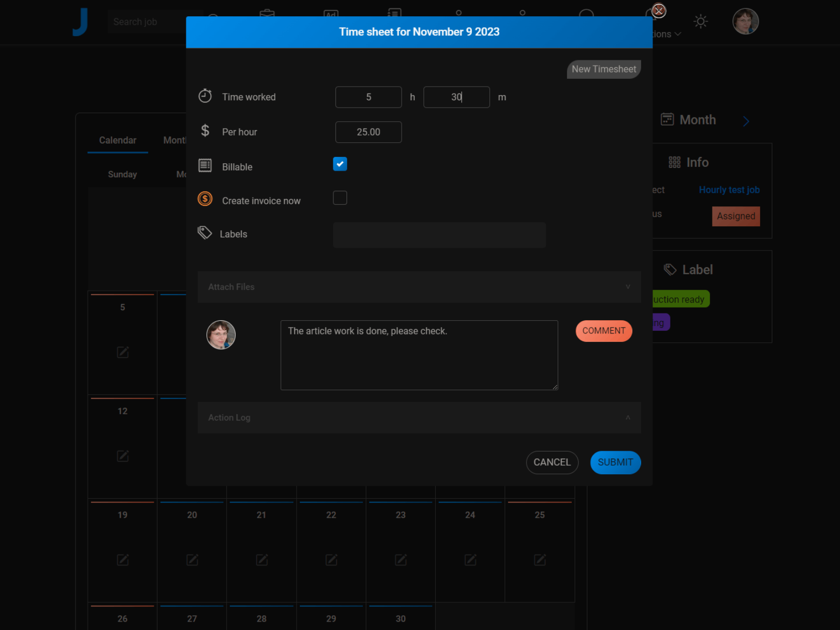
Task: Uncheck the Billable checkbox
Action: tap(340, 164)
